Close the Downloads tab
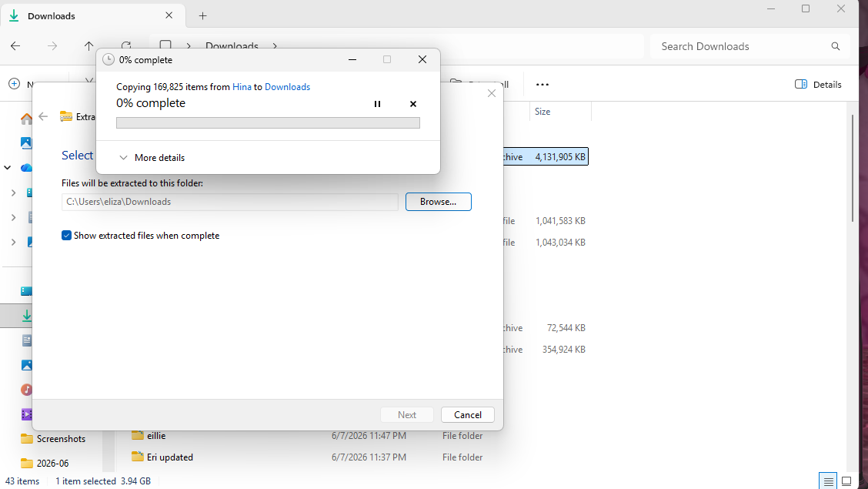The height and width of the screenshot is (489, 868). (169, 15)
